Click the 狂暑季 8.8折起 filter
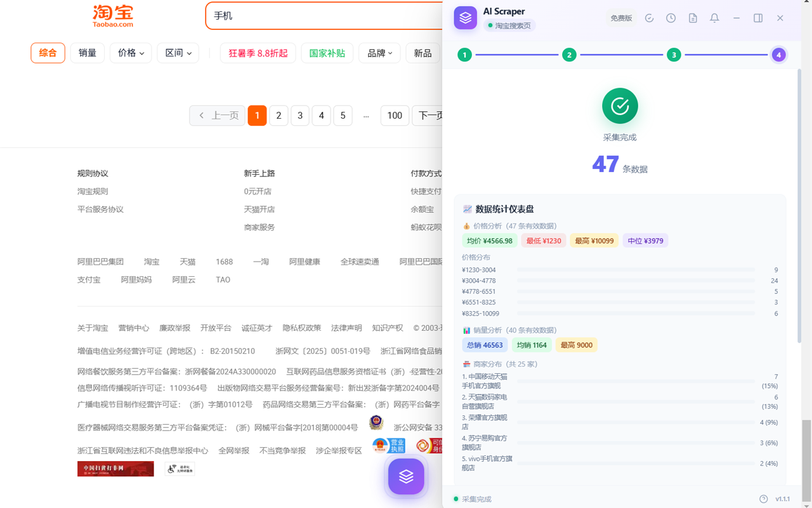This screenshot has width=812, height=508. coord(258,53)
